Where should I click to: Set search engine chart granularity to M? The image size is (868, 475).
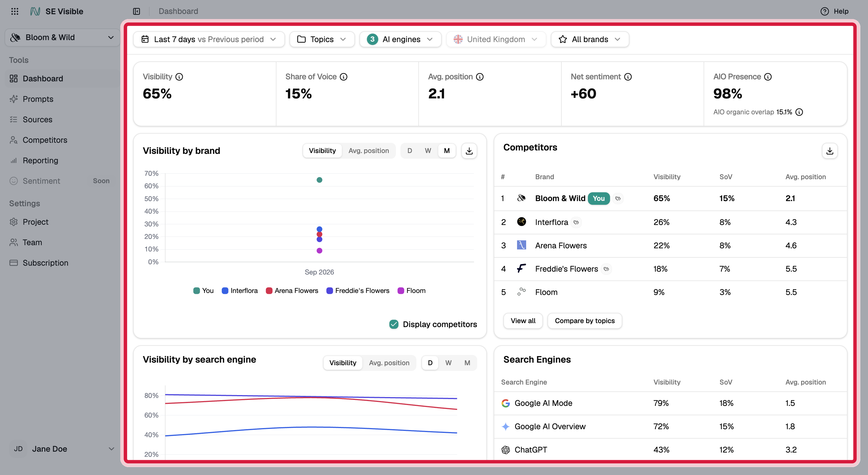[467, 363]
